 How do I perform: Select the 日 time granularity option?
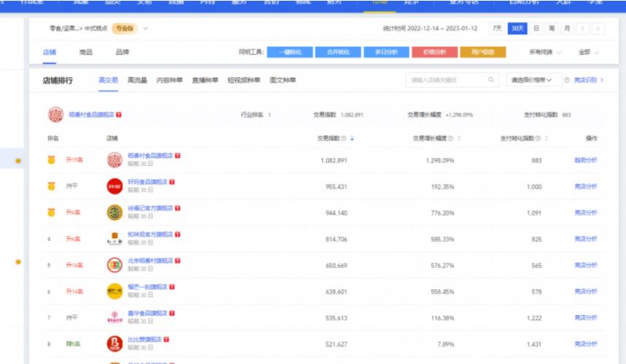click(x=536, y=28)
